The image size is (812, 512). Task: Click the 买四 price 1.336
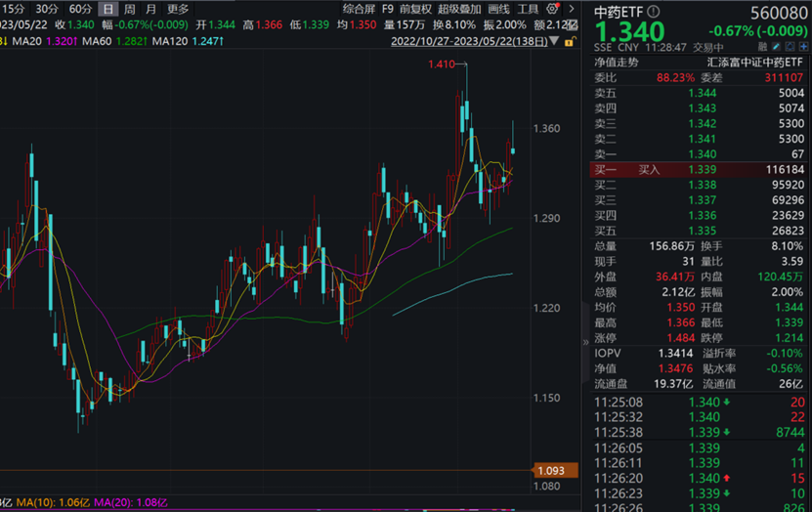coord(703,215)
